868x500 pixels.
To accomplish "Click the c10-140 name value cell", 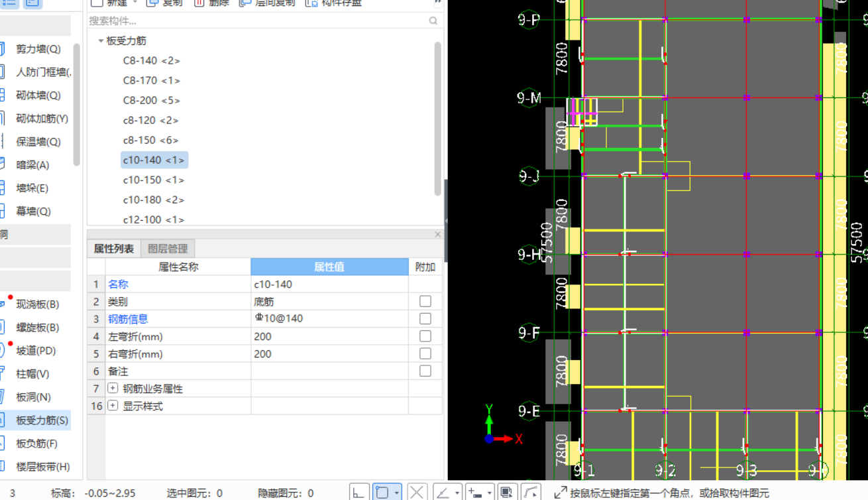I will point(329,284).
